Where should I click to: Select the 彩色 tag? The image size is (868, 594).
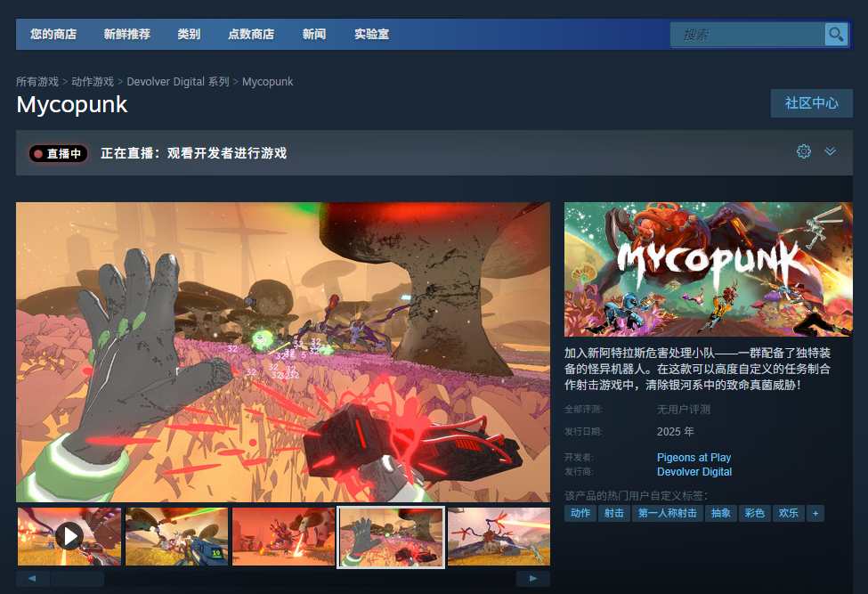(x=755, y=513)
